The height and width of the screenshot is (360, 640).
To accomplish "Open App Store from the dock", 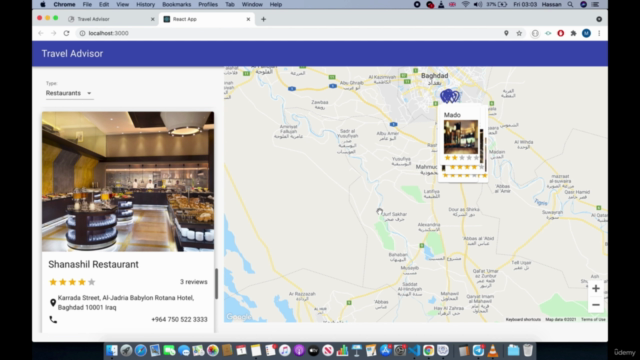I will coord(385,350).
